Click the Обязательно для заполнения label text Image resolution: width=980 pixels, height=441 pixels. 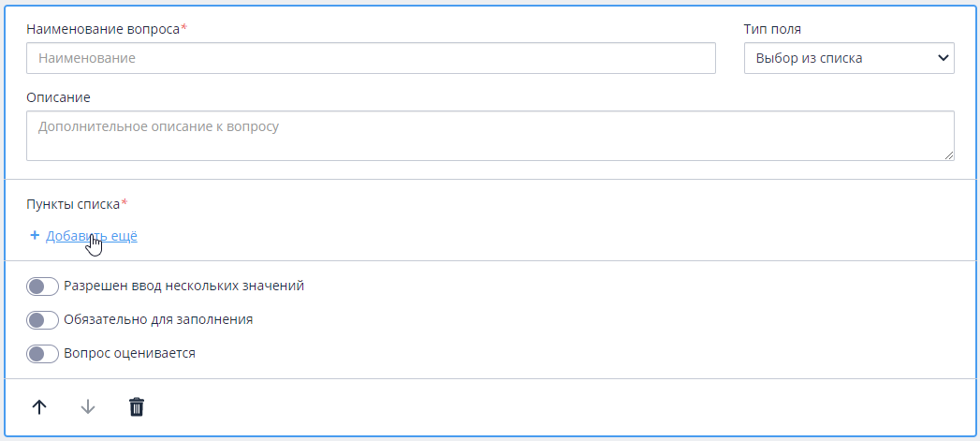pyautogui.click(x=158, y=319)
